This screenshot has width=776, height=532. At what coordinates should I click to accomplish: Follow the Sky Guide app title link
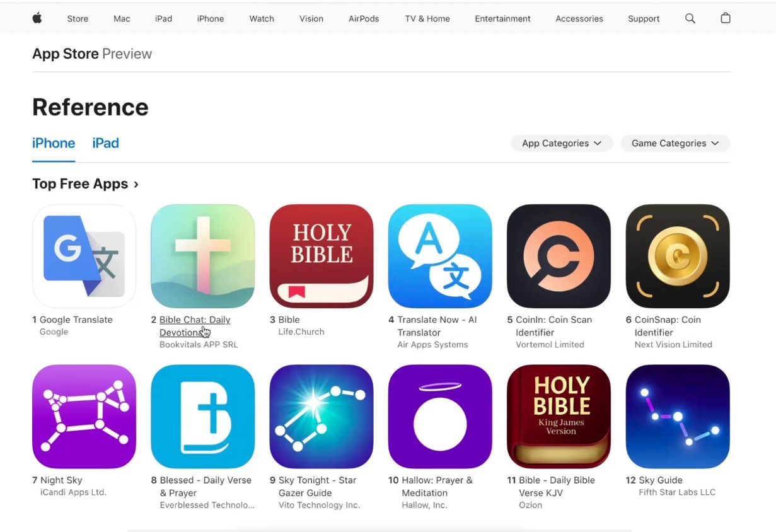[x=661, y=480]
